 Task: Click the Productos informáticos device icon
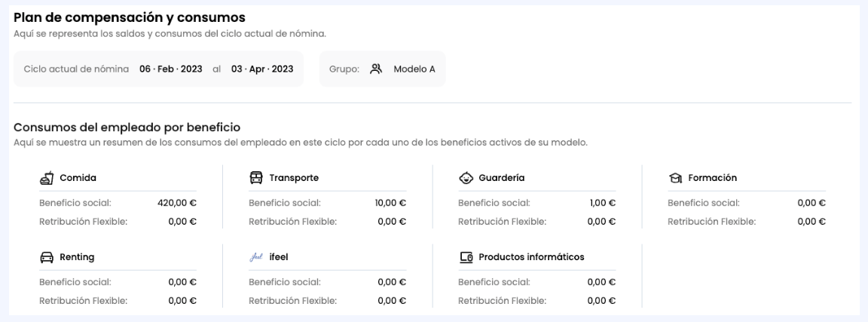[466, 257]
